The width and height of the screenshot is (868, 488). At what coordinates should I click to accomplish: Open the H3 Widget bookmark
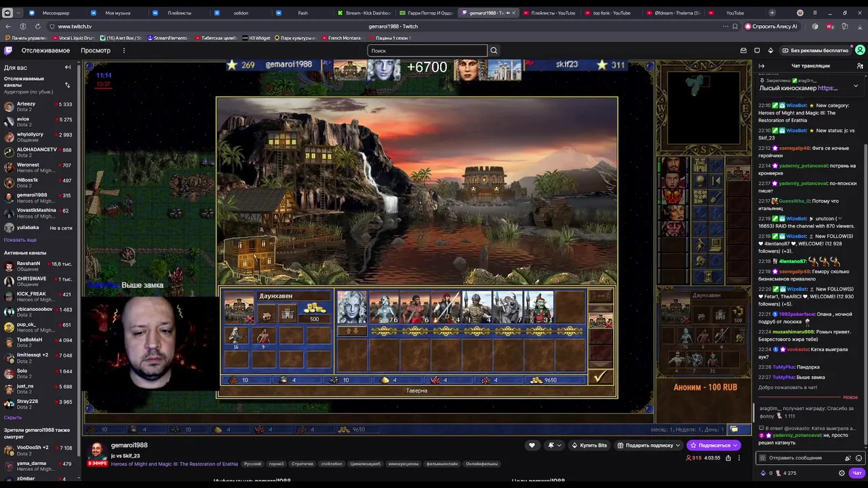(256, 38)
